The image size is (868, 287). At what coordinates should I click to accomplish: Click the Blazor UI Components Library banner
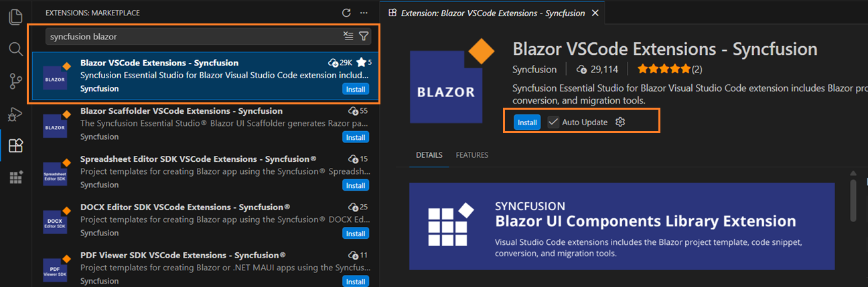click(x=622, y=226)
